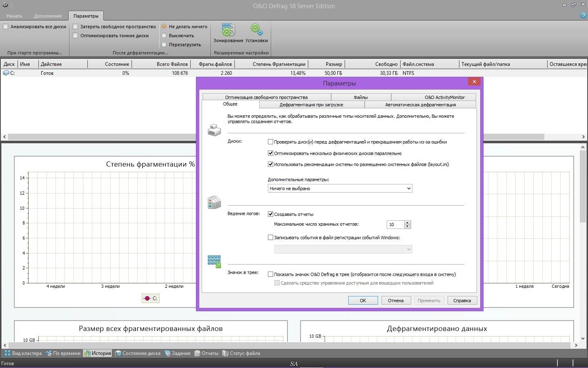
Task: Click the Справка help button
Action: pyautogui.click(x=462, y=301)
